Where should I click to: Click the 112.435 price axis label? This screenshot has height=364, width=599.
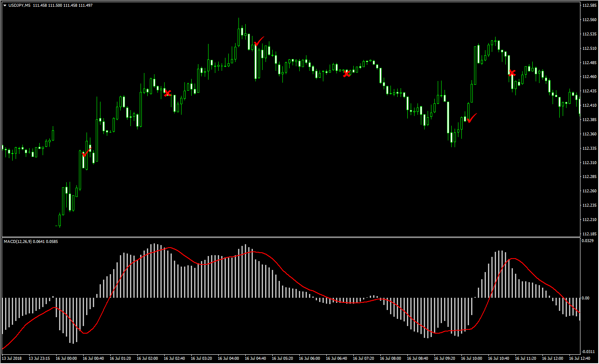589,91
